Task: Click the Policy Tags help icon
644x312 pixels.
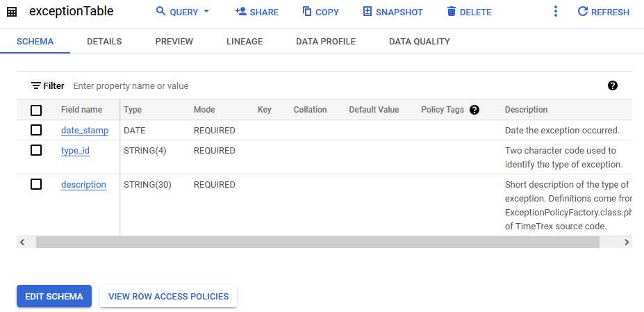Action: (x=474, y=110)
